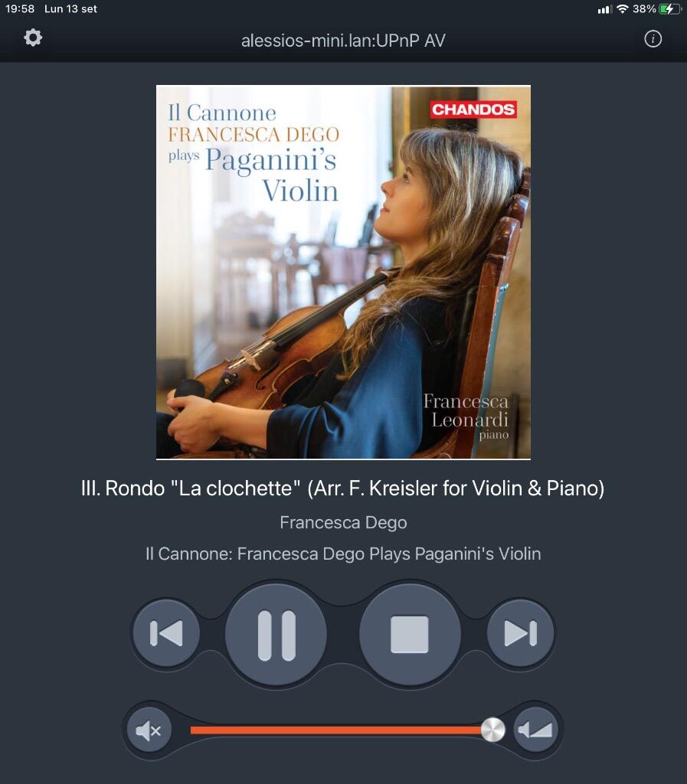Screen dimensions: 687x784
Task: Skip to the next track
Action: coord(521,633)
